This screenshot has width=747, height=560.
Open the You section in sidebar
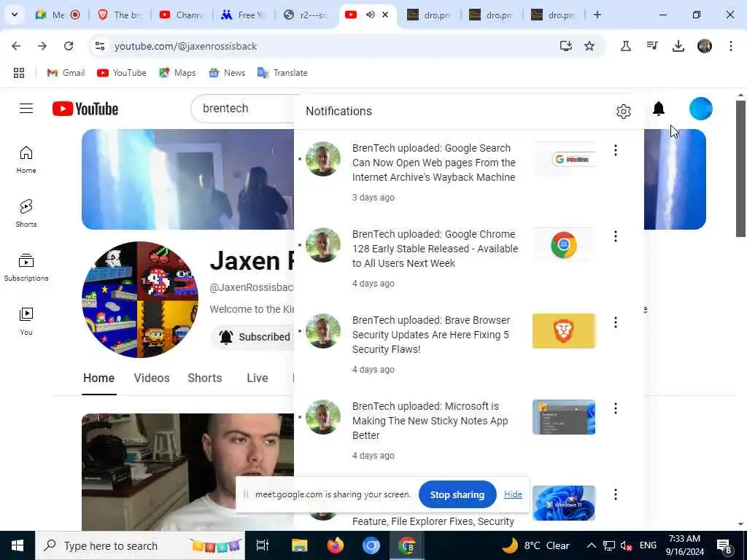coord(26,321)
